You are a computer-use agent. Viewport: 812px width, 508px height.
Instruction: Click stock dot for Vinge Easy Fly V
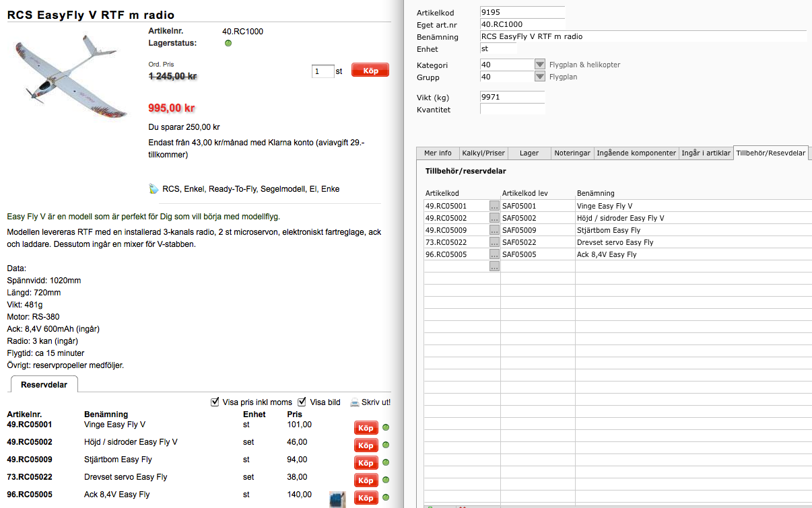point(386,428)
